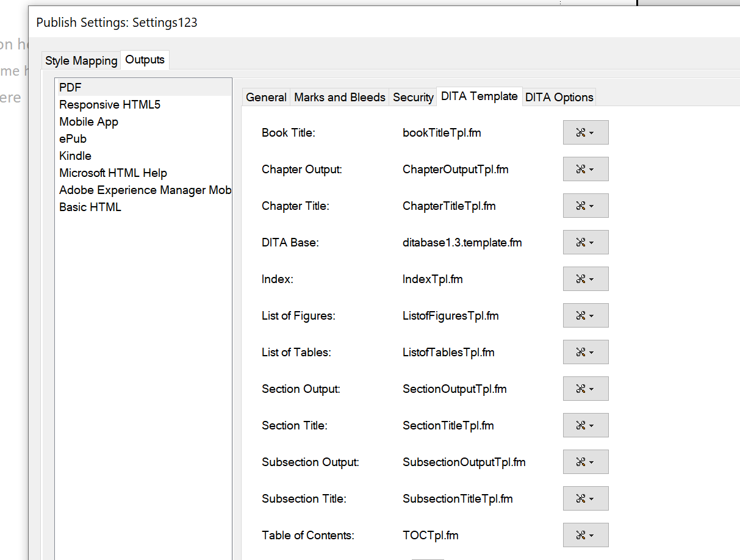Image resolution: width=740 pixels, height=560 pixels.
Task: Switch to the General tab
Action: coord(265,97)
